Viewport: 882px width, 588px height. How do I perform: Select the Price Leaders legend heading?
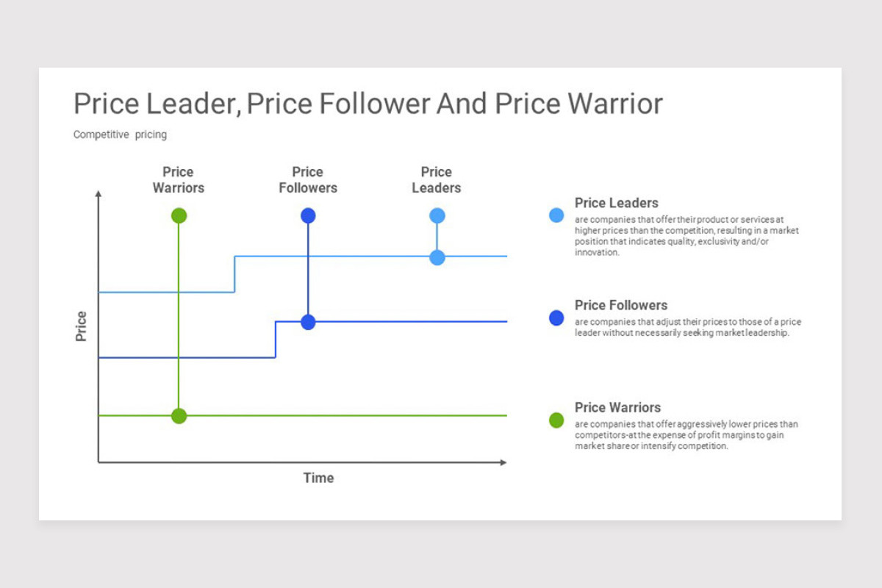pyautogui.click(x=617, y=203)
